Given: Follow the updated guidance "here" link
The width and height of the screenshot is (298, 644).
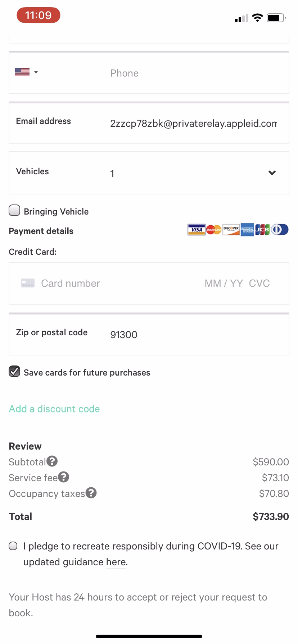Looking at the screenshot, I should click(116, 562).
